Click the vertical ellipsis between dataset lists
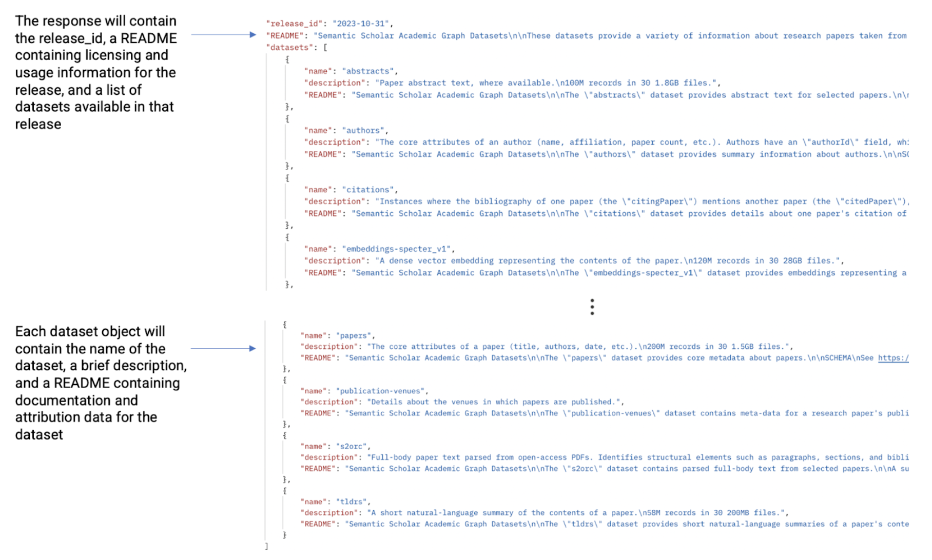 point(592,307)
